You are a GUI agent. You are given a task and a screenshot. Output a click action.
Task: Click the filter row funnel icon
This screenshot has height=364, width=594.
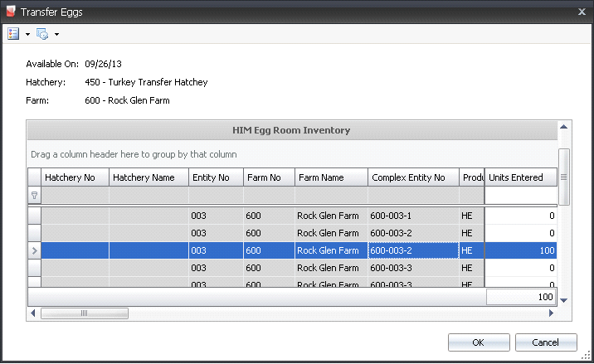[34, 196]
